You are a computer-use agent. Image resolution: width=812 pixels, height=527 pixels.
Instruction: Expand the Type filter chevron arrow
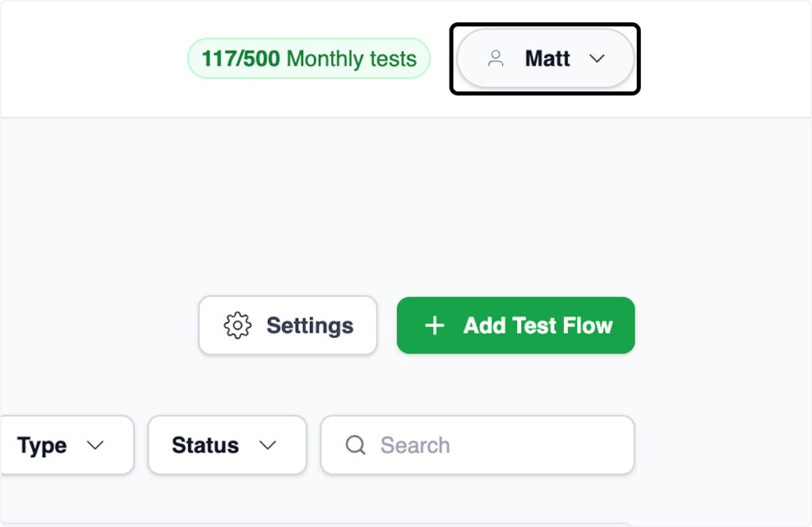pos(95,445)
